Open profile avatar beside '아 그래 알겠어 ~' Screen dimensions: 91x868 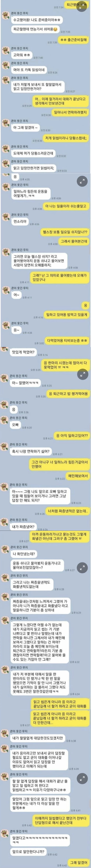(x=5, y=123)
